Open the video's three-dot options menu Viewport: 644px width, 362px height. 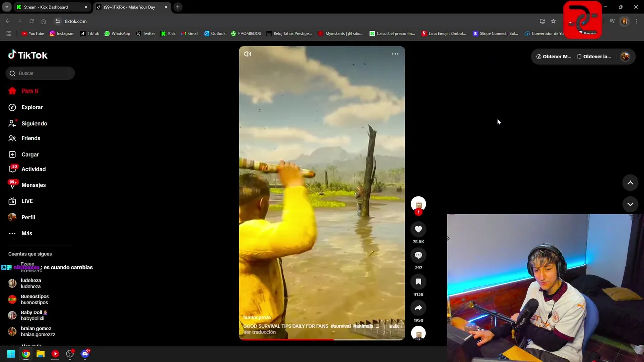395,54
